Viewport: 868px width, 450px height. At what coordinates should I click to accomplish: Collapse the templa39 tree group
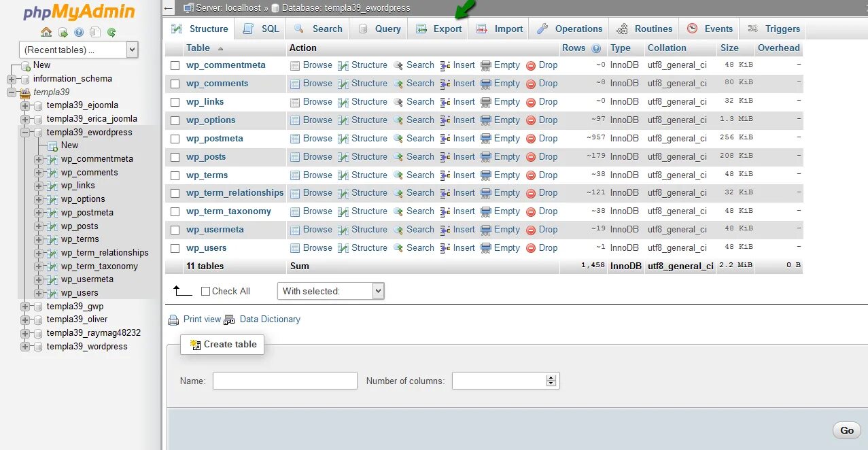tap(12, 92)
